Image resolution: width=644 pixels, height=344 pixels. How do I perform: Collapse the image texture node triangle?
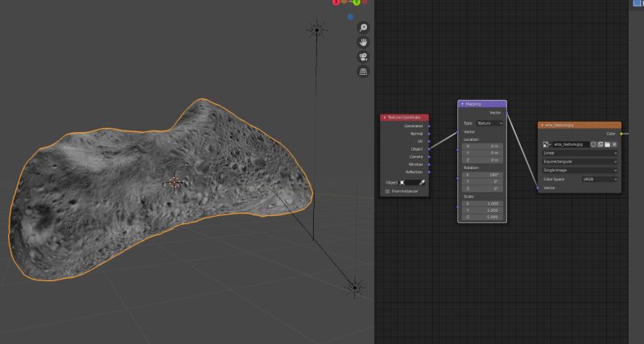click(x=542, y=125)
